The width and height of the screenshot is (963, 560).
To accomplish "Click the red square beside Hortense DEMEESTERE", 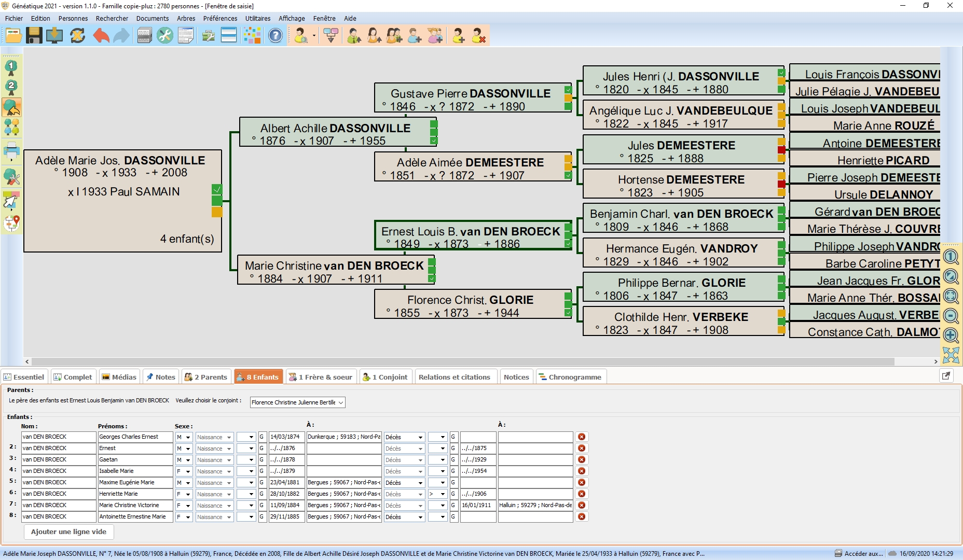I will click(x=781, y=184).
